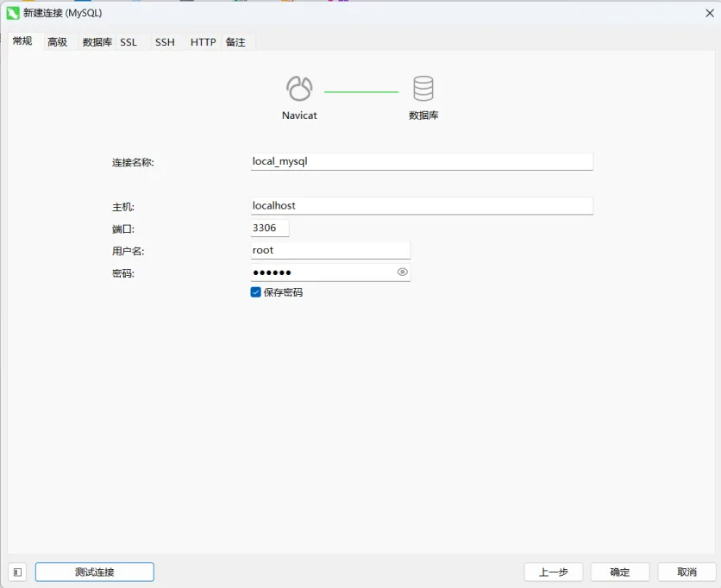Viewport: 721px width, 588px height.
Task: Go back with the 上一步 button
Action: (x=554, y=572)
